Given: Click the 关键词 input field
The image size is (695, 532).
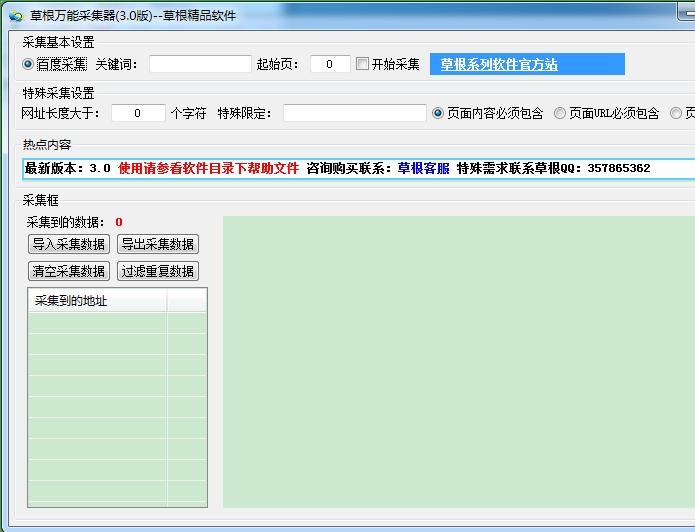Looking at the screenshot, I should pyautogui.click(x=200, y=64).
